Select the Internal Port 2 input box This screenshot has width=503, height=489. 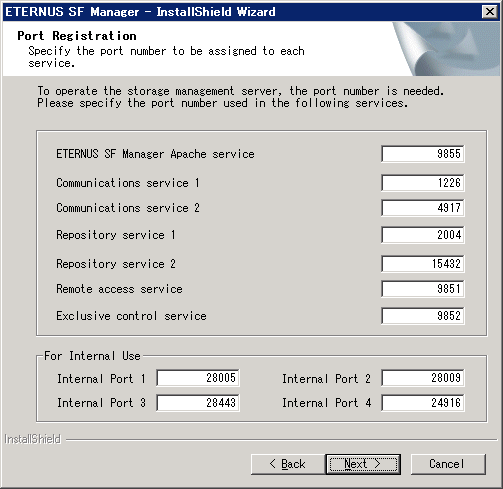[x=423, y=378]
